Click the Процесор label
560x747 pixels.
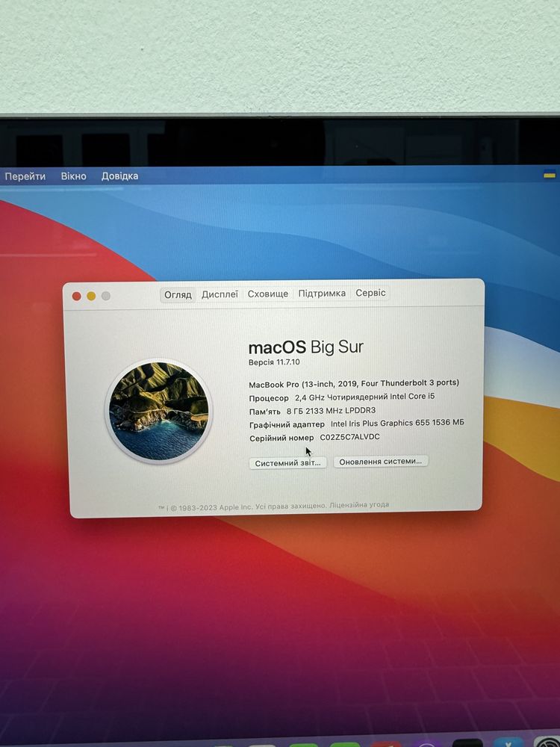269,398
